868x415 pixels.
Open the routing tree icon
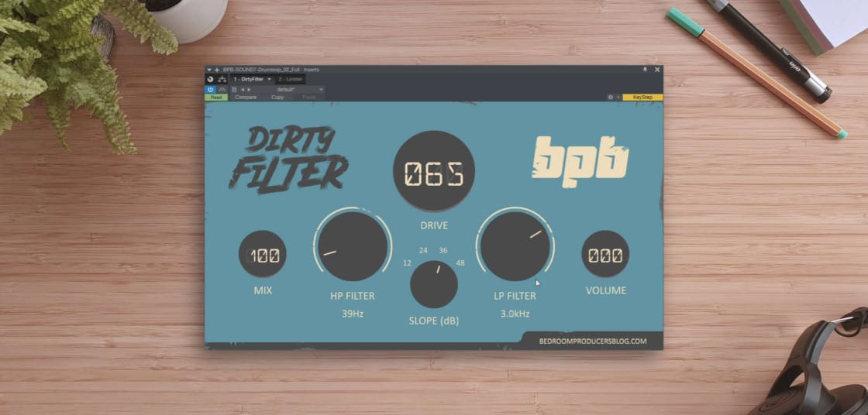222,79
